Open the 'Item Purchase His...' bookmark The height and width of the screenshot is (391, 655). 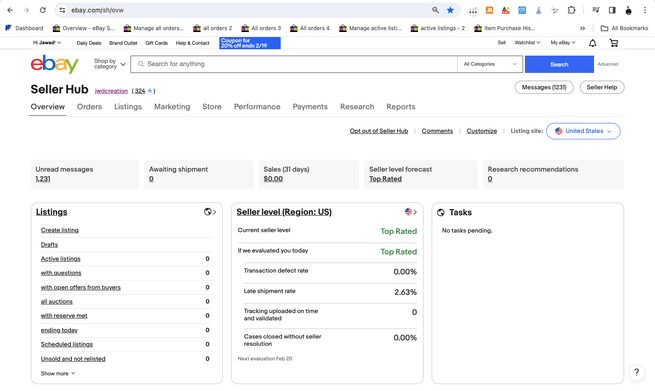click(505, 28)
